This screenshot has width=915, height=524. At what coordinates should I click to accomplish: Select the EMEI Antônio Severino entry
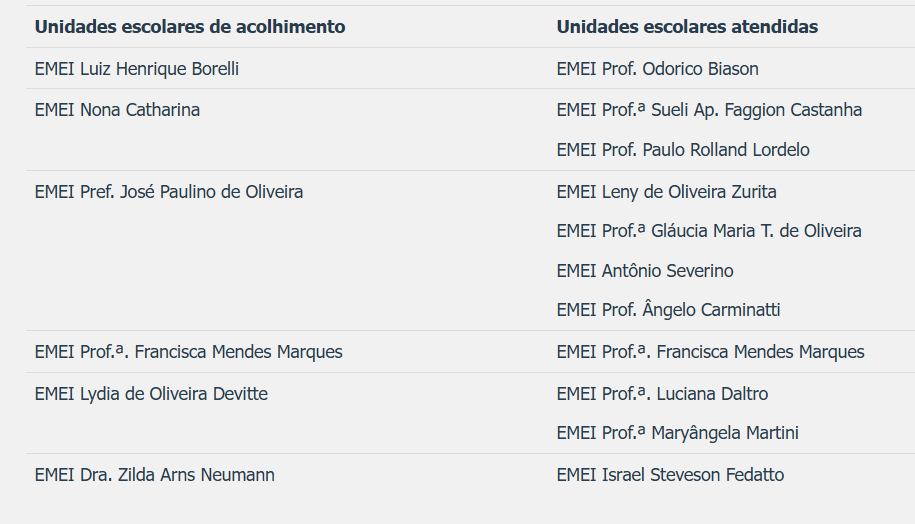coord(645,271)
